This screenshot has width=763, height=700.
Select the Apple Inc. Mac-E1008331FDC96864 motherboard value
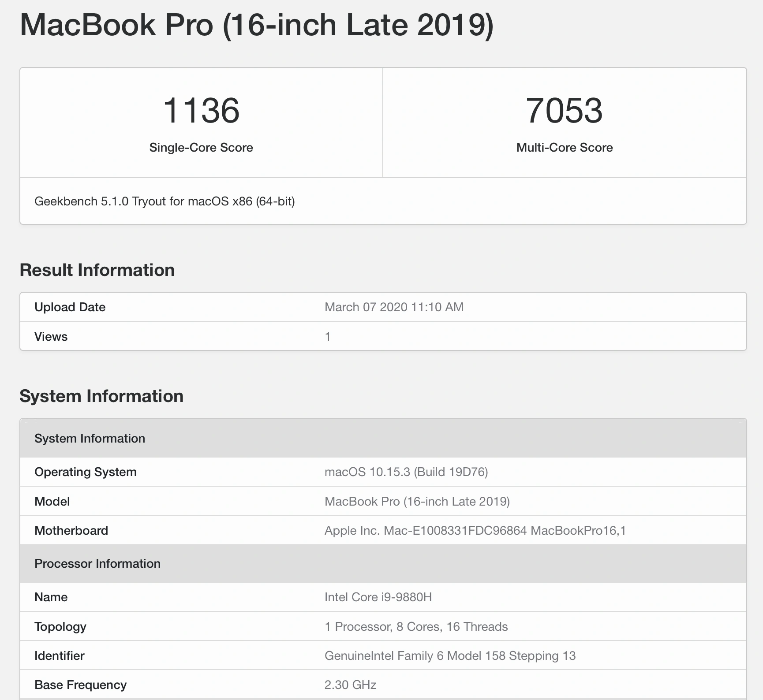475,530
